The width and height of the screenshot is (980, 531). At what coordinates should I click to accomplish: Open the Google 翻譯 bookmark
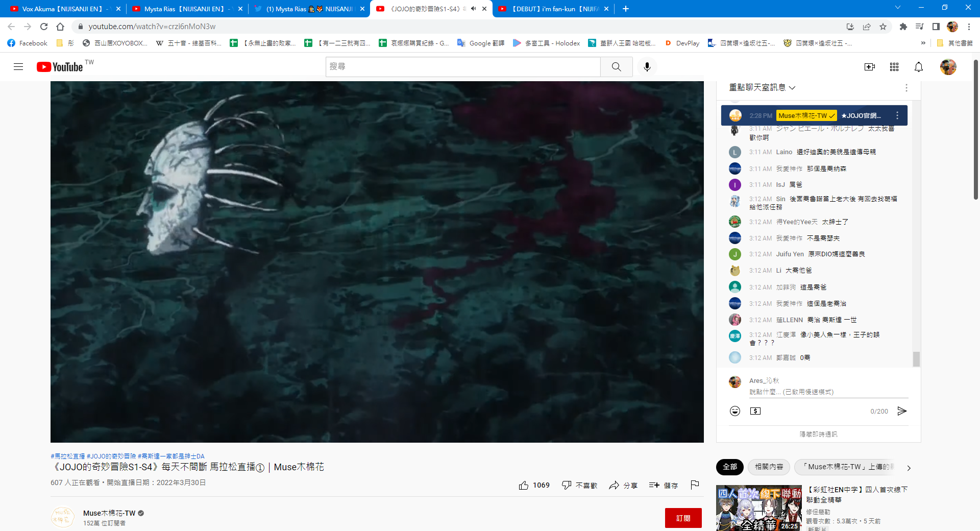tap(481, 43)
